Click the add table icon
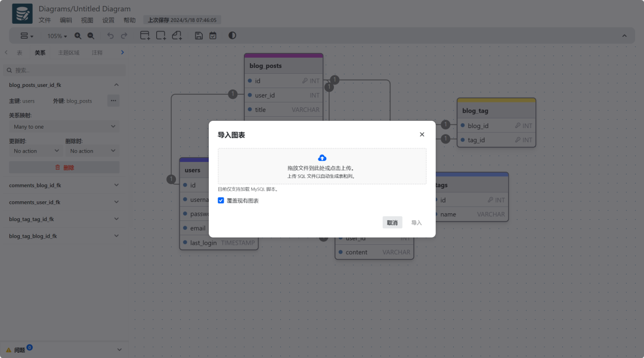 [x=145, y=35]
